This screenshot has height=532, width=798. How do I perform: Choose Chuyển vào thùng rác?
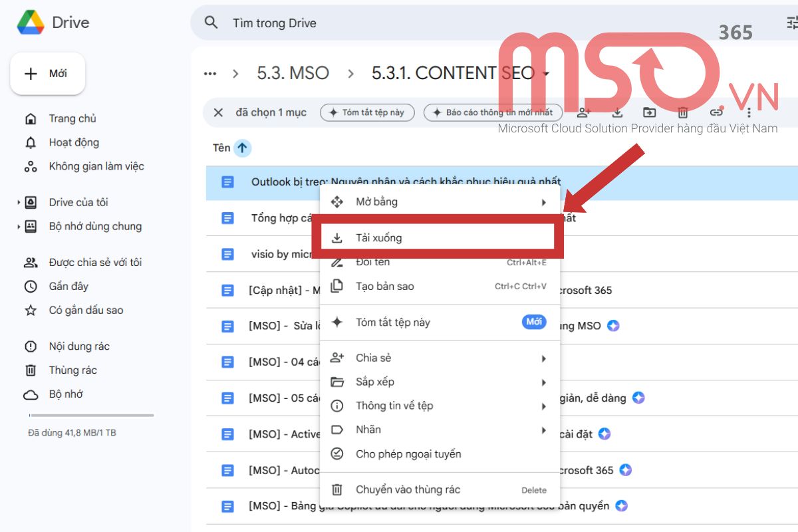coord(440,489)
